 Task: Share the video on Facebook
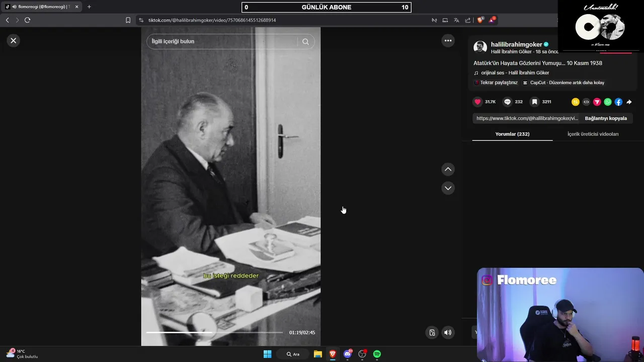(618, 102)
